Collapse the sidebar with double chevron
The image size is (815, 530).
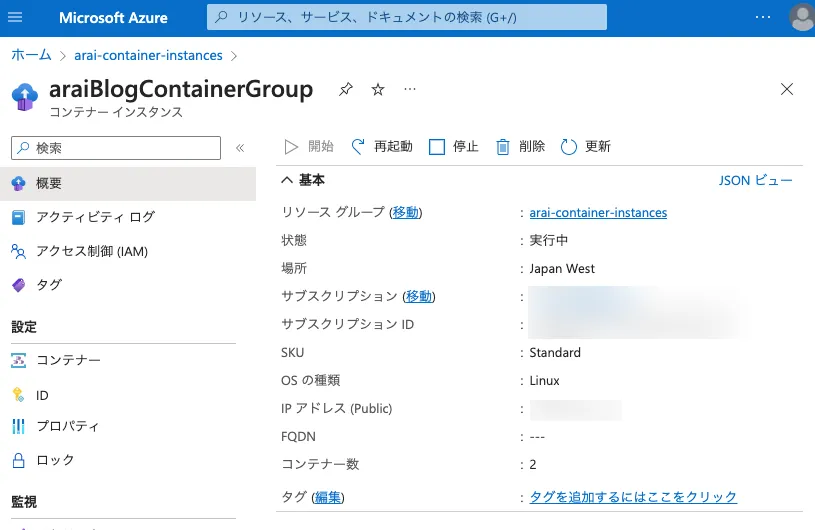coord(240,148)
